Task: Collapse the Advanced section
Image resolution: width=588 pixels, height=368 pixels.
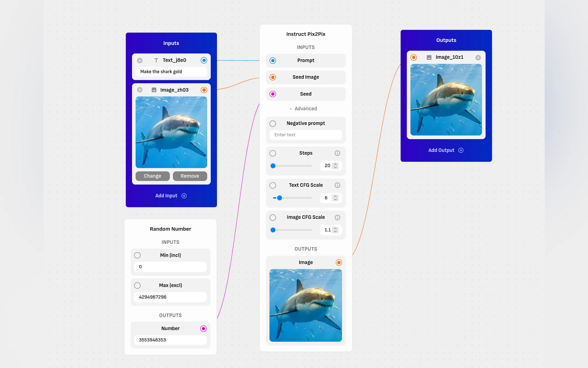Action: tap(303, 109)
